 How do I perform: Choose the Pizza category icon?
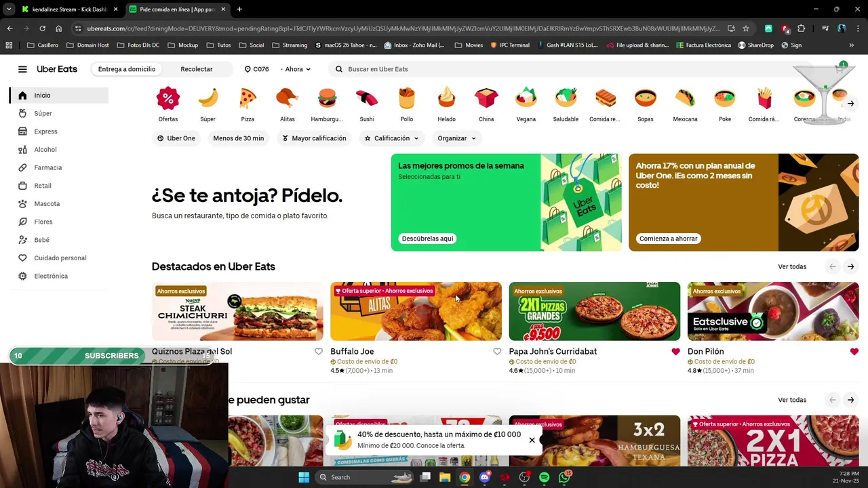coord(248,99)
